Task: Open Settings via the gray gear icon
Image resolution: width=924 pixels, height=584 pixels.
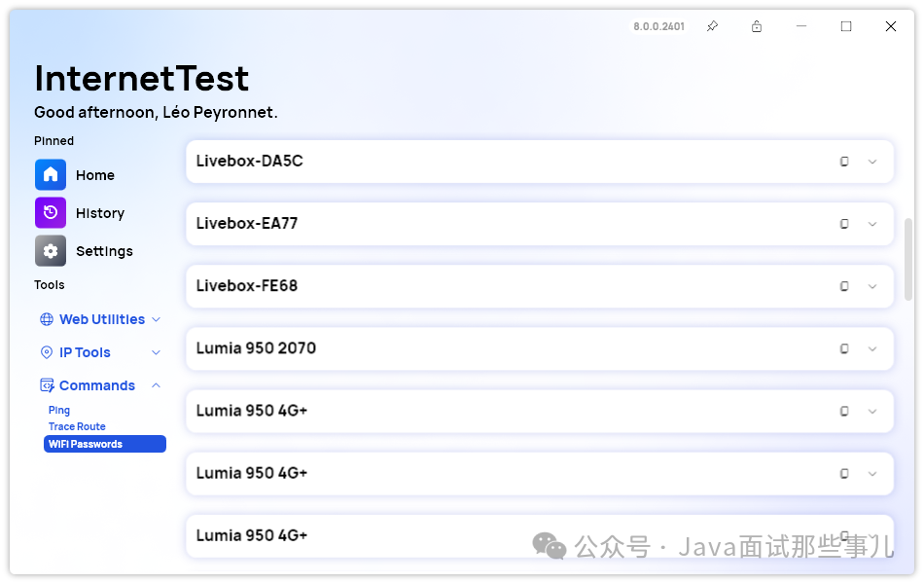Action: click(x=51, y=251)
